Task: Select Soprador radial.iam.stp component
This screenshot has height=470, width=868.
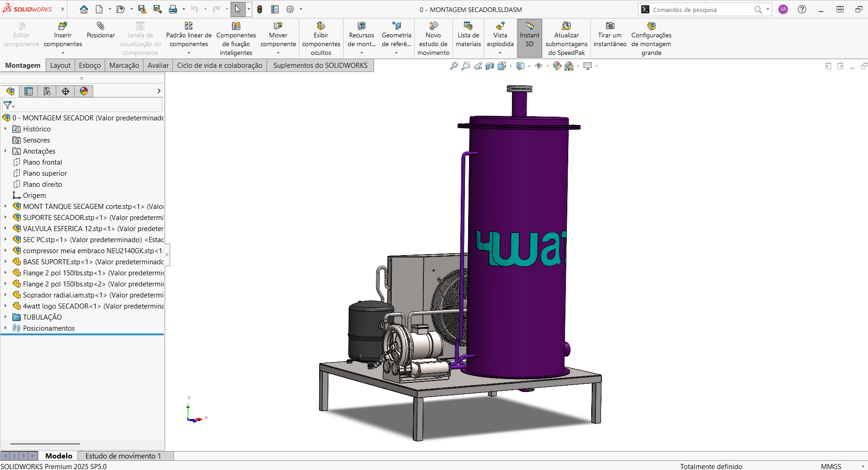Action: [x=88, y=295]
